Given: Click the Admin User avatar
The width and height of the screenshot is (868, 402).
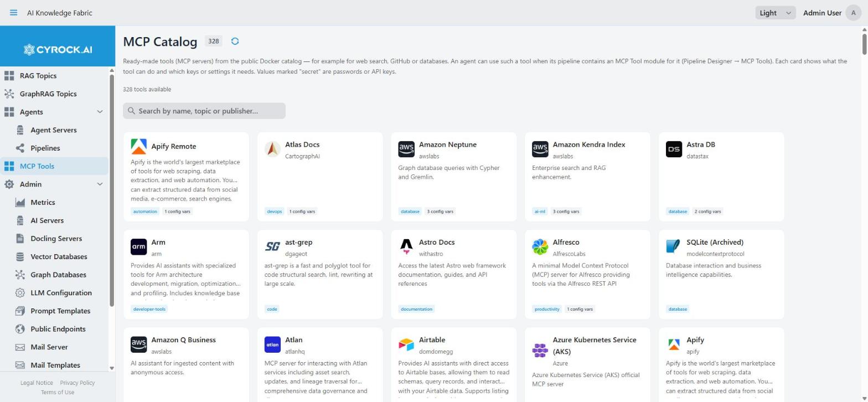Looking at the screenshot, I should click(854, 13).
